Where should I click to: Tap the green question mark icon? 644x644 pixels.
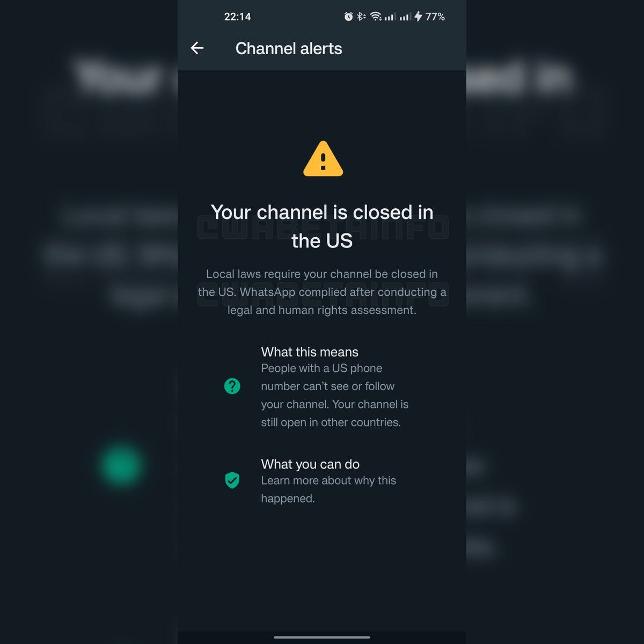[x=232, y=386]
